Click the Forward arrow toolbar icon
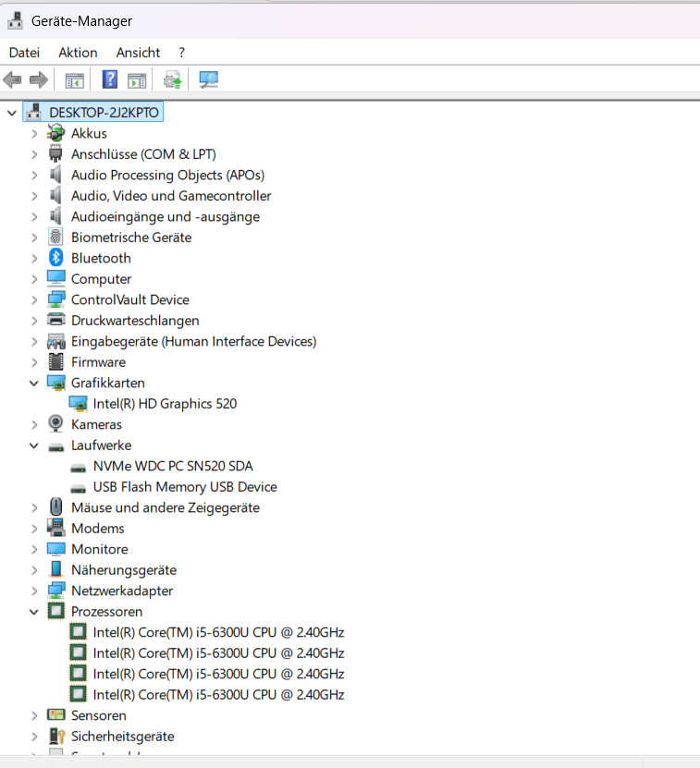The image size is (700, 768). pyautogui.click(x=39, y=79)
